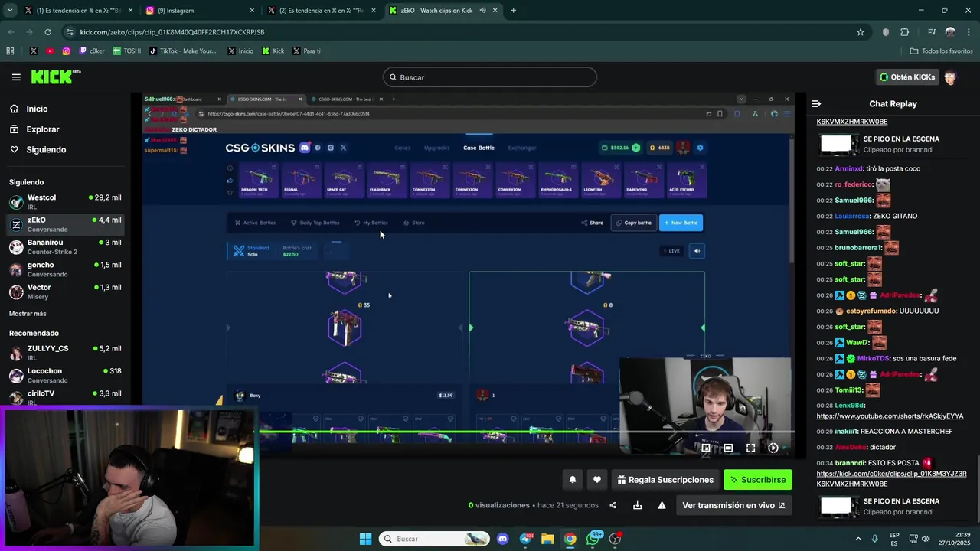Image resolution: width=980 pixels, height=551 pixels.
Task: Click Regala Suscripciones button
Action: point(665,480)
